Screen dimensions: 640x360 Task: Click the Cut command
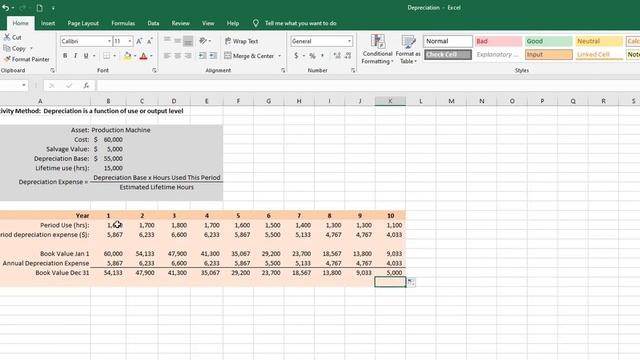12,37
